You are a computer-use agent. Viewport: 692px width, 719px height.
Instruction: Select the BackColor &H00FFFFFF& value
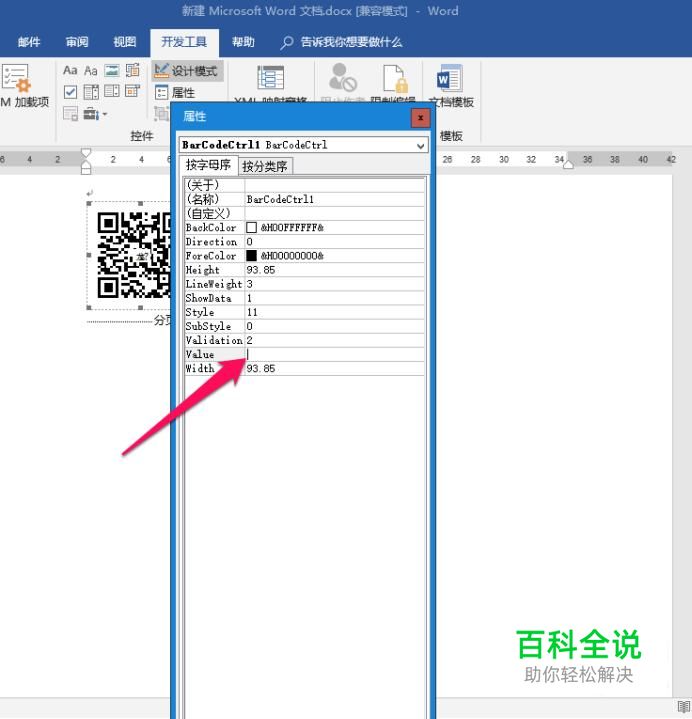pyautogui.click(x=292, y=227)
